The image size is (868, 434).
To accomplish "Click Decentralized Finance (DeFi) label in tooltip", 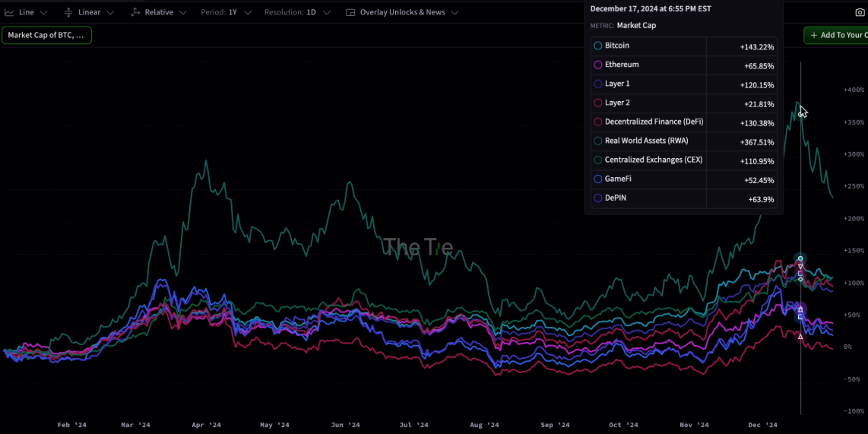I will [654, 122].
